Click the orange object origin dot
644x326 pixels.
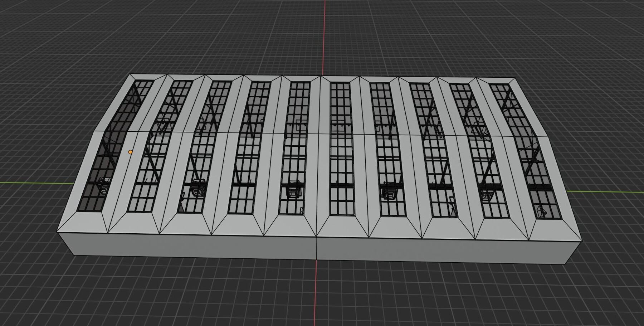(x=131, y=152)
